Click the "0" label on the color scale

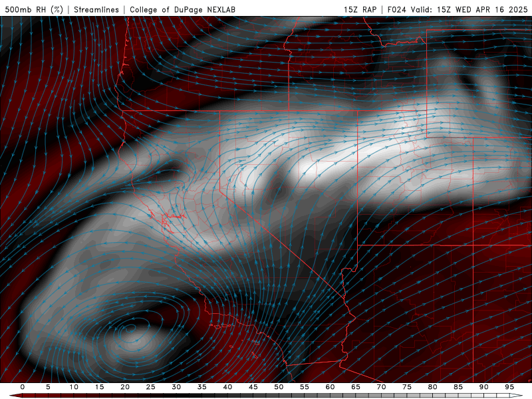pos(23,387)
